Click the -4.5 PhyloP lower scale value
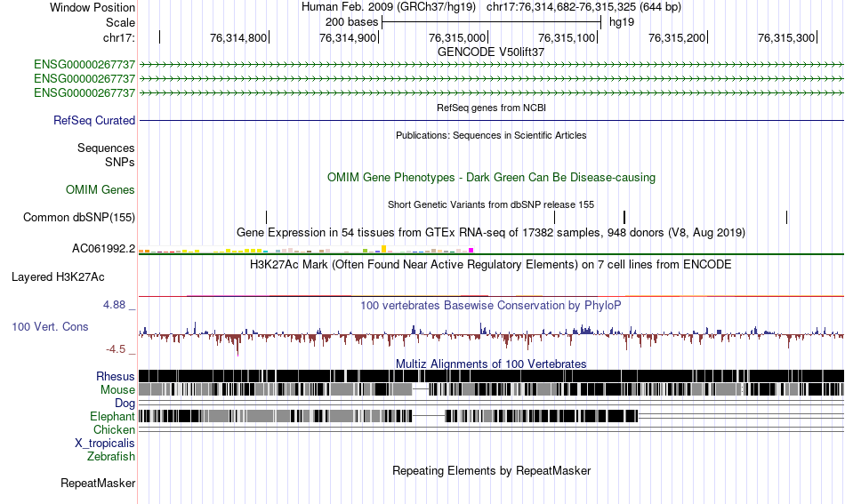The height and width of the screenshot is (504, 845). click(116, 349)
